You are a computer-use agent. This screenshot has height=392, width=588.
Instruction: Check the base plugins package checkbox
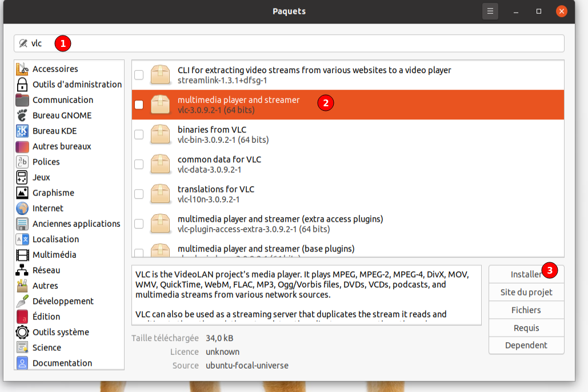(139, 253)
